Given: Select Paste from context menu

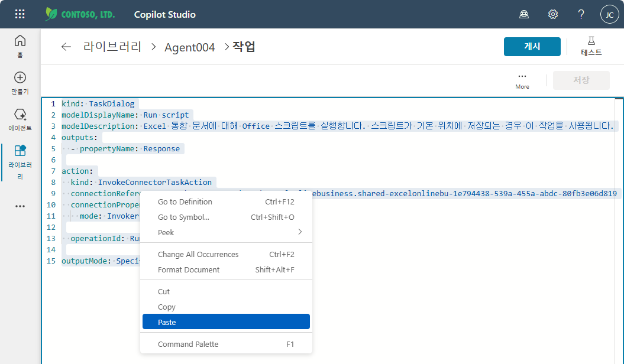Looking at the screenshot, I should 226,322.
